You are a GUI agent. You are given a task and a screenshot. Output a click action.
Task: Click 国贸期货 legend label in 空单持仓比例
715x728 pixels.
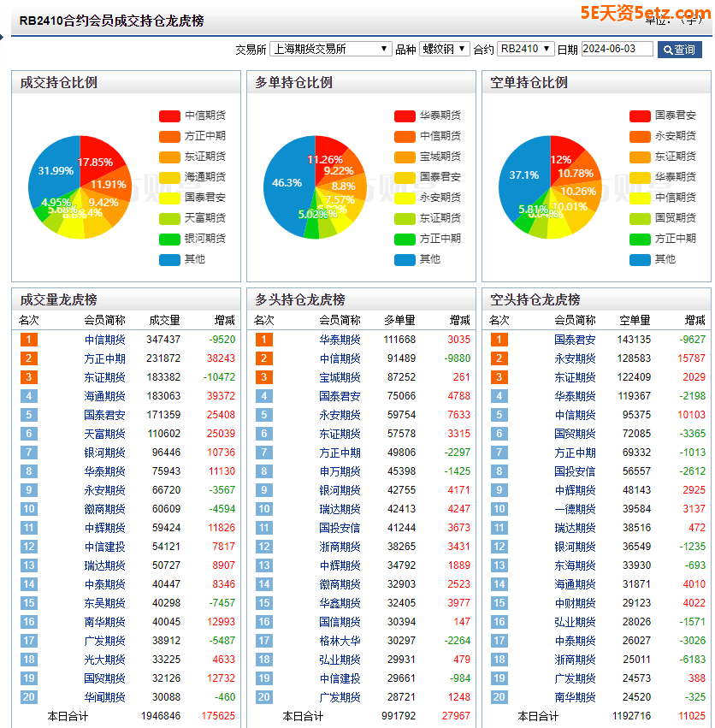point(676,218)
